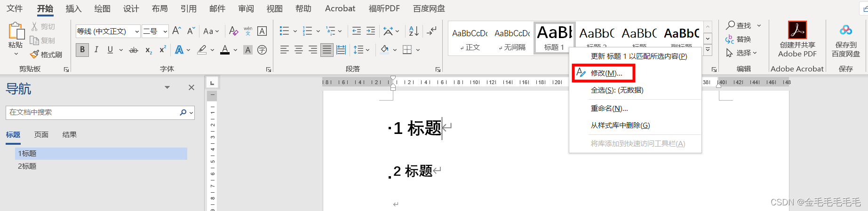The image size is (868, 211).
Task: Click the enclosed character icon
Action: point(262,50)
